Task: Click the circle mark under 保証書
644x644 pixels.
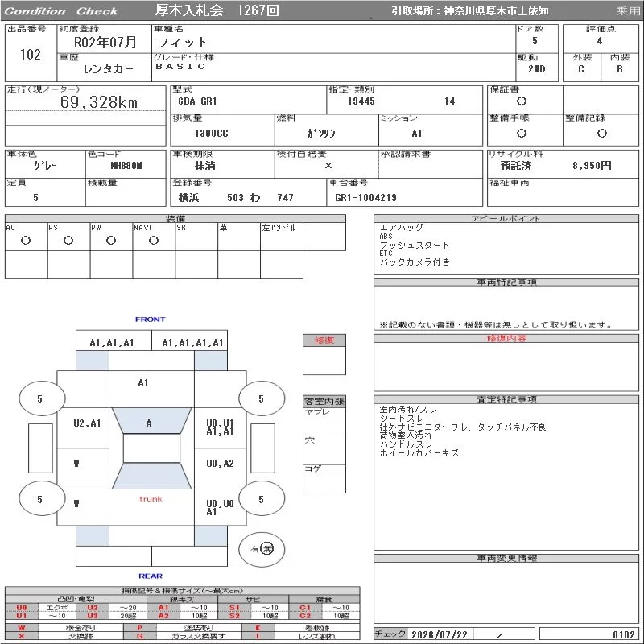Action: 521,101
